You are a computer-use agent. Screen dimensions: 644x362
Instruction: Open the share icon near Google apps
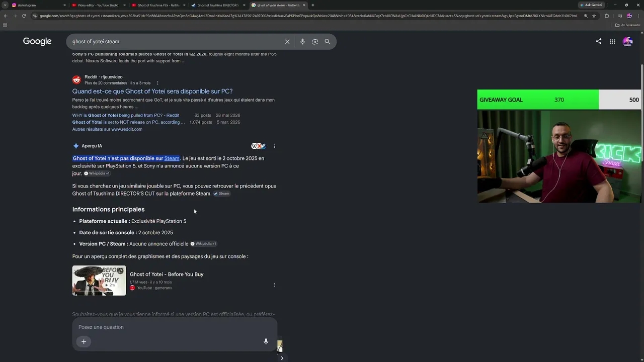pos(598,41)
